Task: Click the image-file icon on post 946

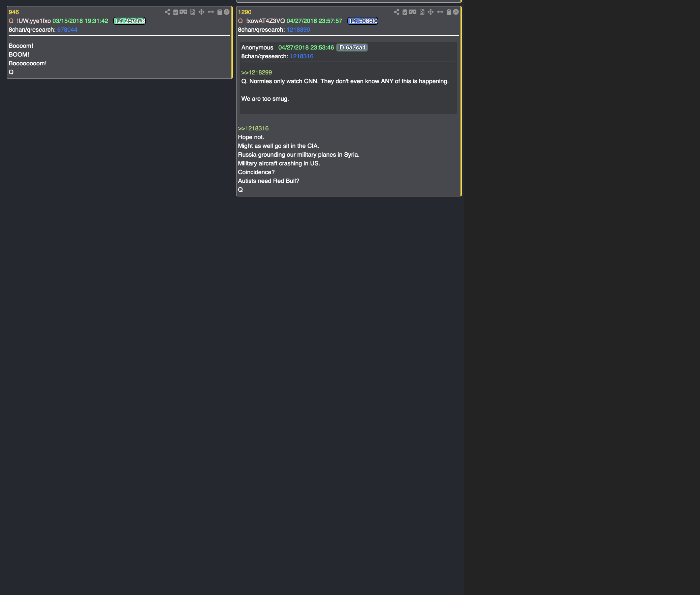Action: tap(193, 12)
